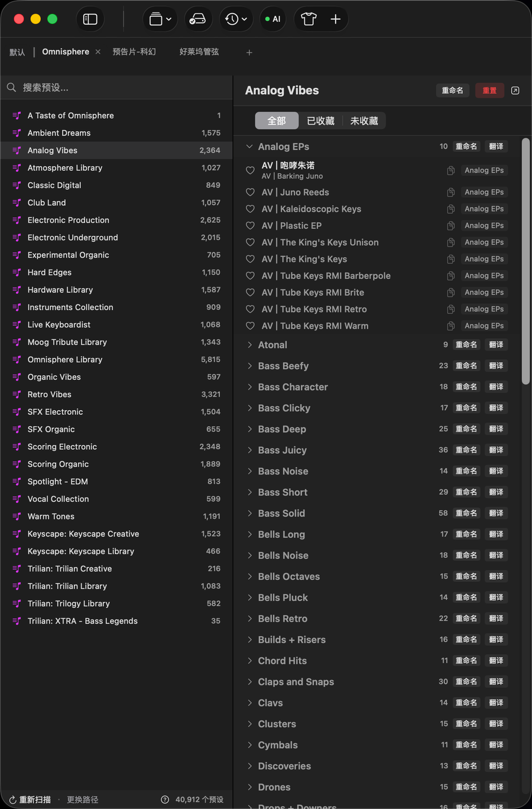Select Keyscape: Keyscape Creative library
532x809 pixels.
point(116,534)
